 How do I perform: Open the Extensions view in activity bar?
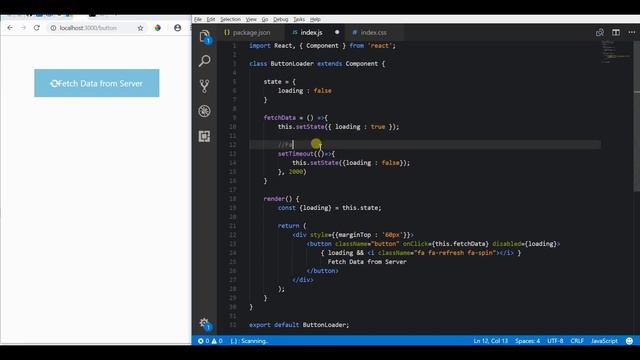pos(204,136)
